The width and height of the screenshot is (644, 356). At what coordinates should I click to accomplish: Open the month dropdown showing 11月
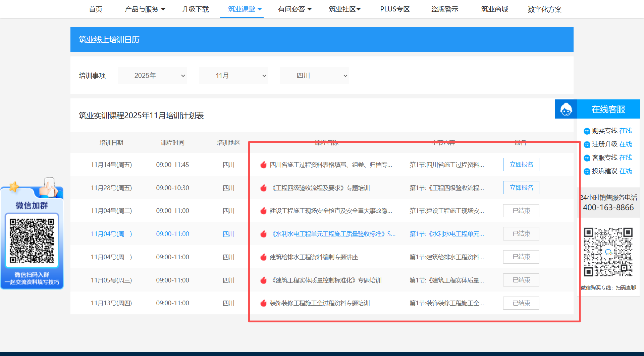click(233, 76)
